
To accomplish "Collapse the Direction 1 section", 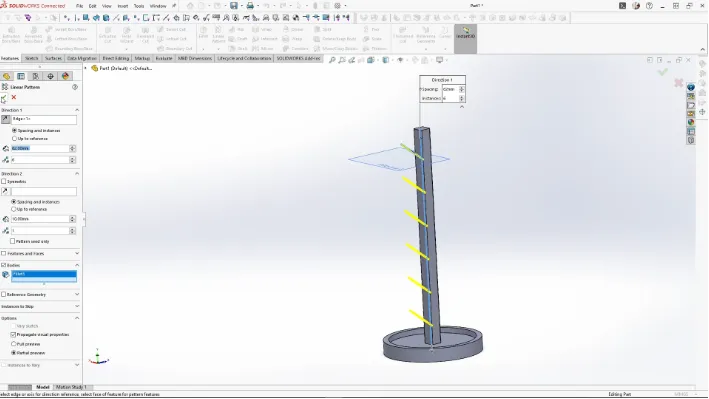I will pyautogui.click(x=77, y=110).
